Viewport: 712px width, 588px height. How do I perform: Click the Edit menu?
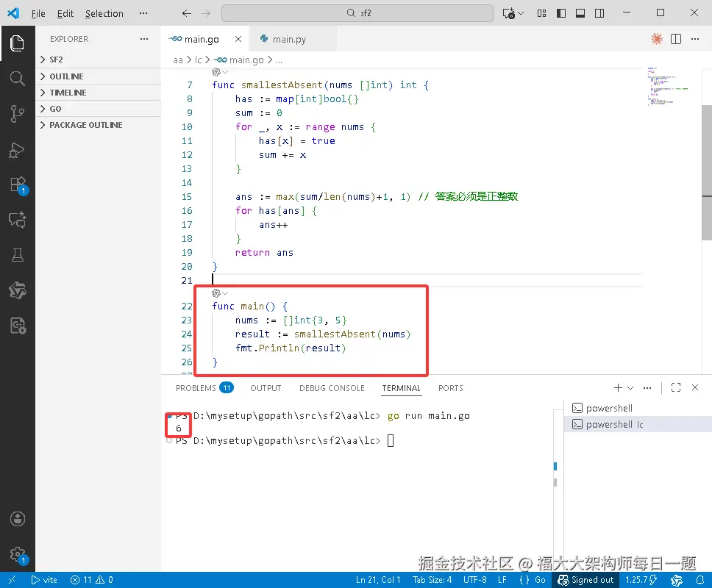tap(65, 14)
